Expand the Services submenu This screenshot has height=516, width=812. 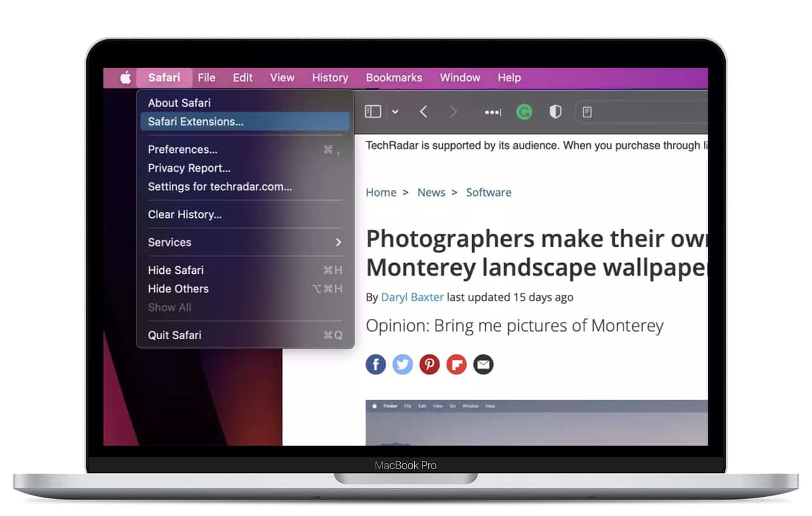245,242
